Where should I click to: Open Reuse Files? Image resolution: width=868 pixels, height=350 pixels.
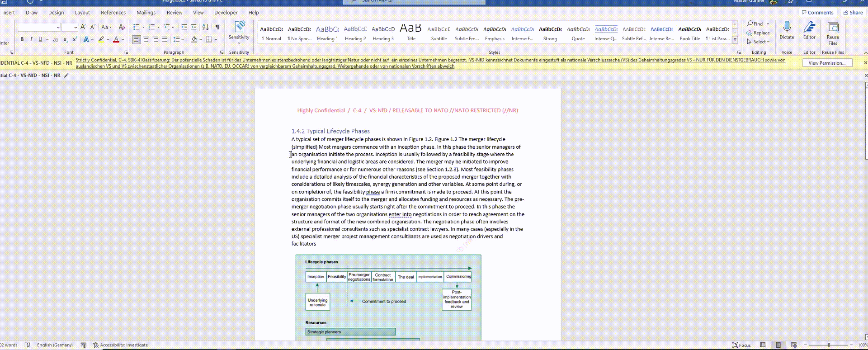click(833, 33)
